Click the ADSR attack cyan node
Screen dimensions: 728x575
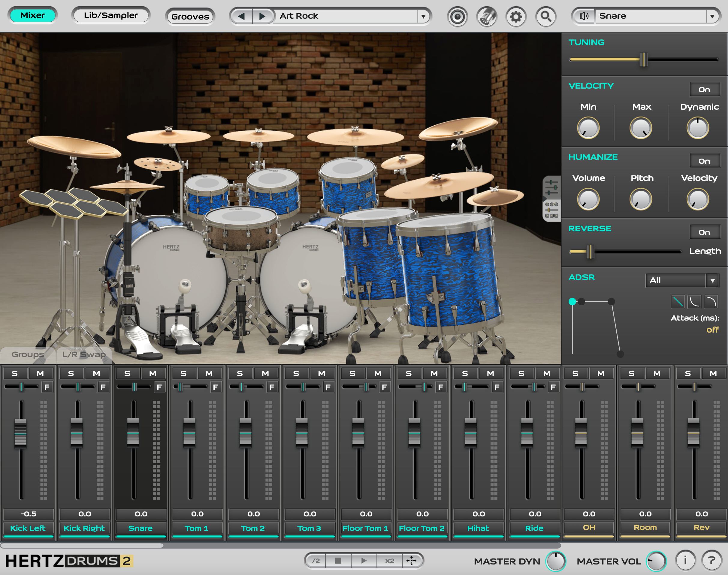point(572,302)
